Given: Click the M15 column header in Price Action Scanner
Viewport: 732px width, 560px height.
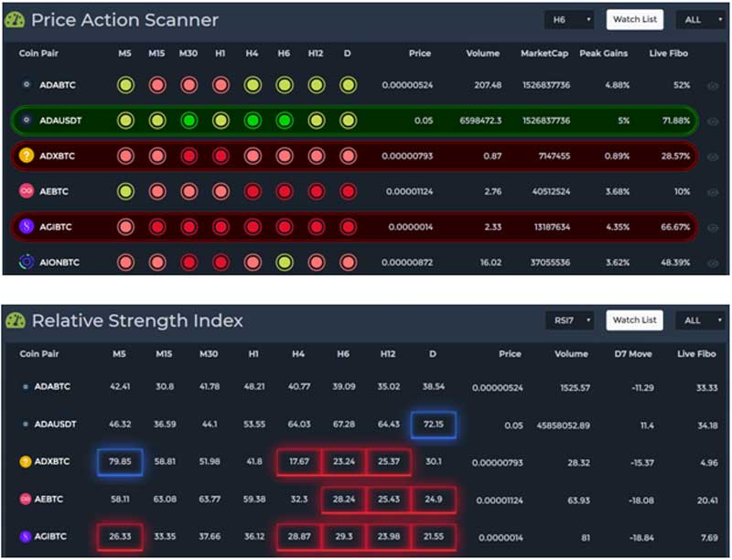Looking at the screenshot, I should point(156,54).
